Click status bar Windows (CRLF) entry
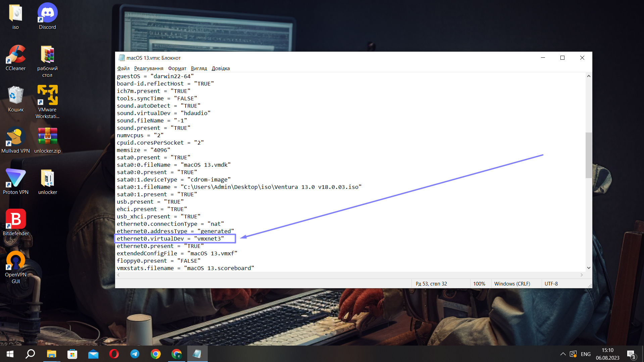This screenshot has width=644, height=362. click(512, 283)
